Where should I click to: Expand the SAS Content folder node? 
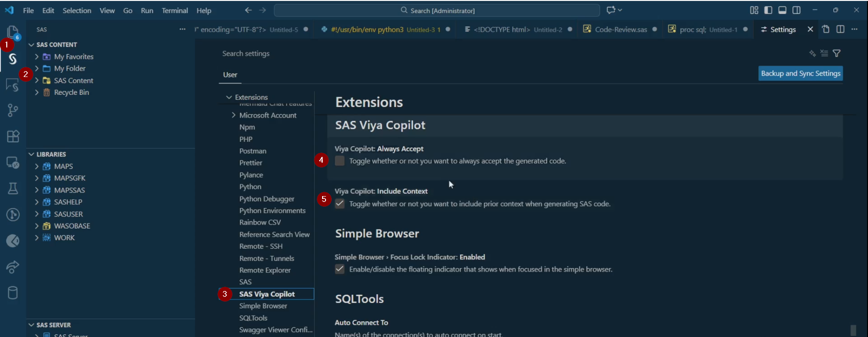click(37, 80)
